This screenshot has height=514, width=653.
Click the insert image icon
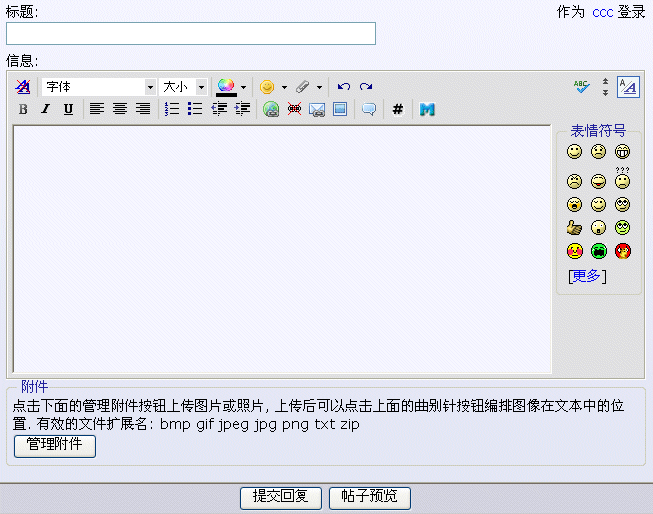pos(340,109)
